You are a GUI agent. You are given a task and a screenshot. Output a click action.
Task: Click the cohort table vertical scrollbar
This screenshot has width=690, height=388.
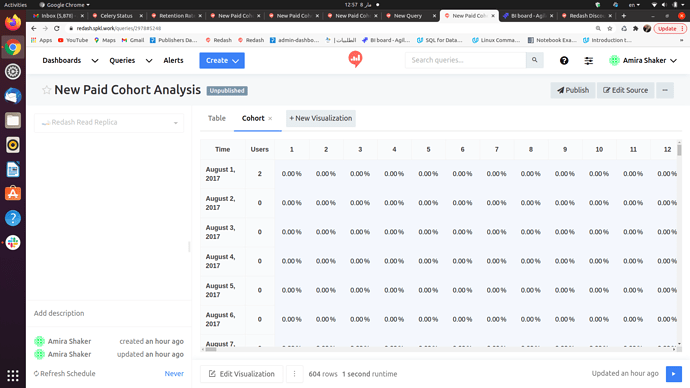tap(679, 150)
